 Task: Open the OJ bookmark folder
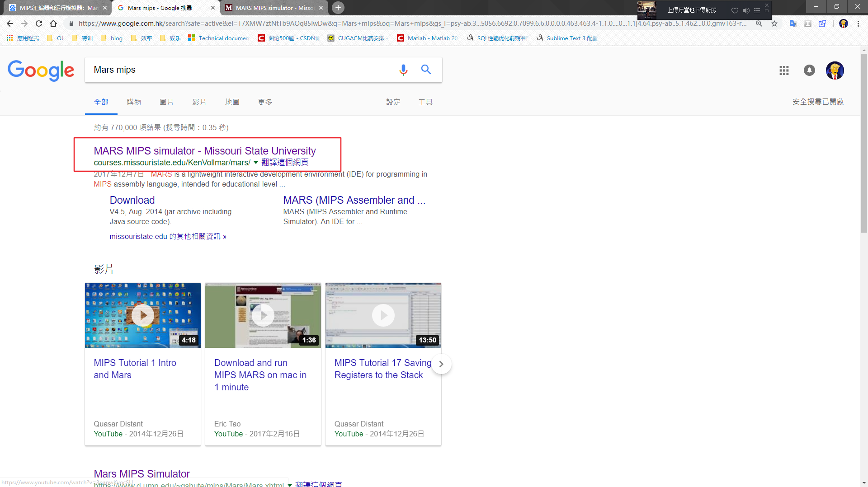pyautogui.click(x=55, y=38)
